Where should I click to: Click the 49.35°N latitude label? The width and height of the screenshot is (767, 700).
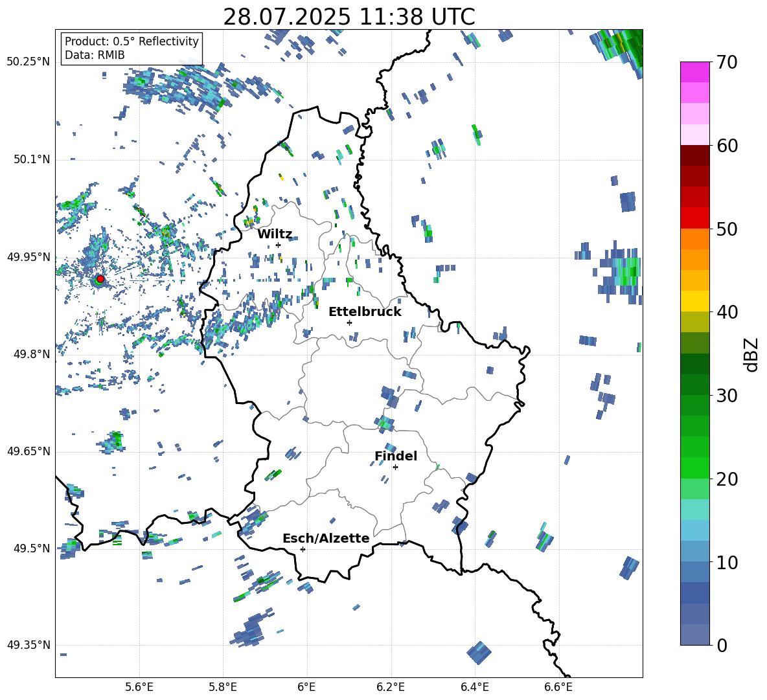[x=29, y=645]
